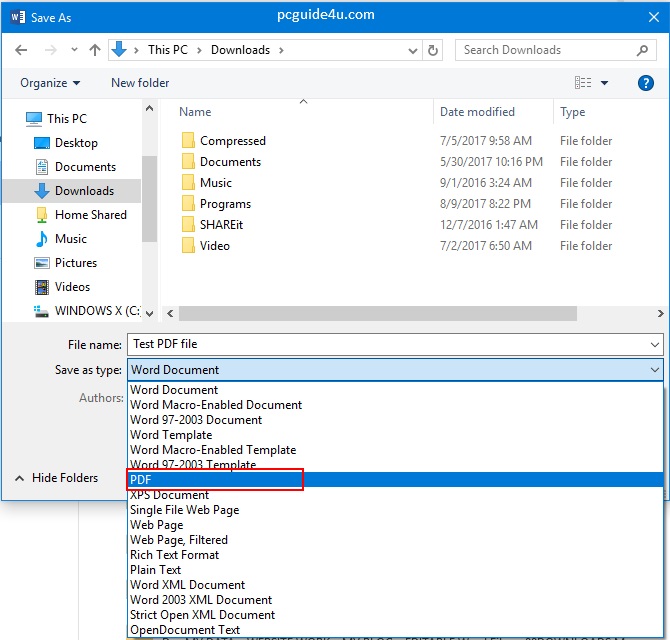
Task: Select Rich Text Format option
Action: 174,555
